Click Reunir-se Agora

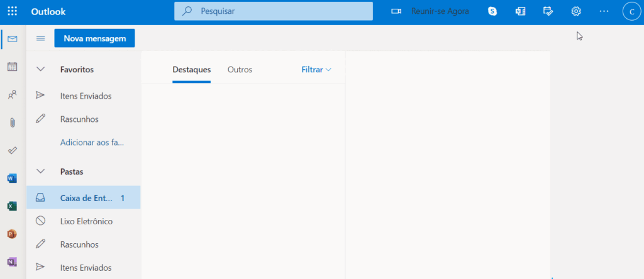point(440,11)
